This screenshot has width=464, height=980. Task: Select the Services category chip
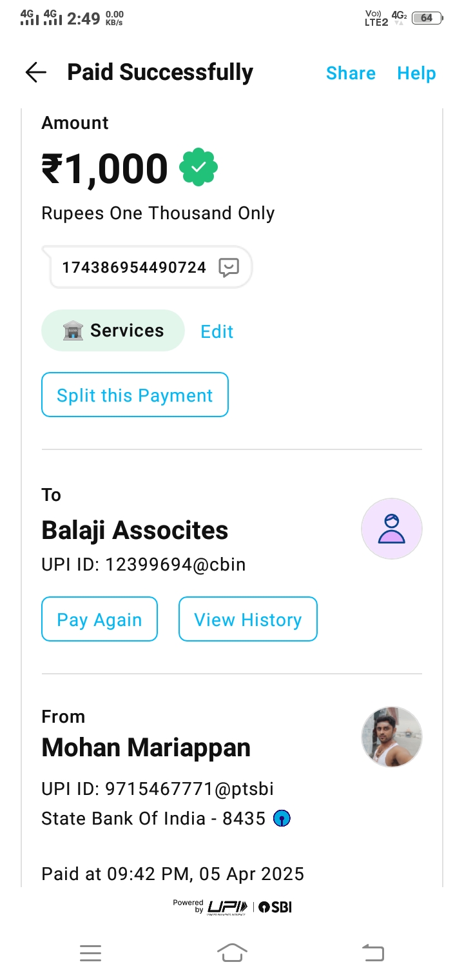[113, 331]
